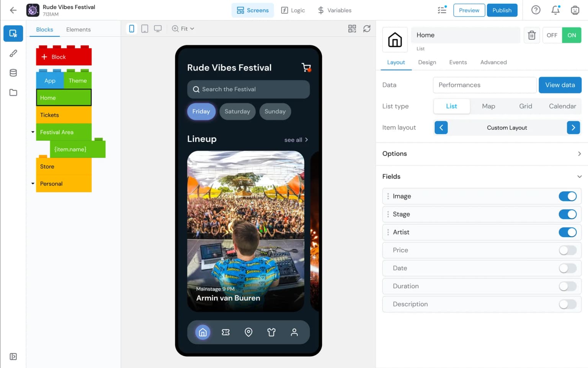Click the Performances data input field

[x=484, y=85]
